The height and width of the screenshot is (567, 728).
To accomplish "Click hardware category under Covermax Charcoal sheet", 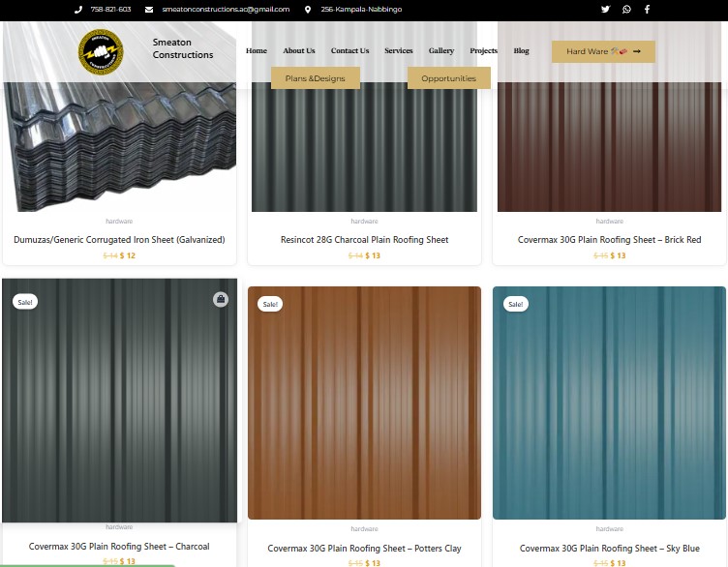I will pyautogui.click(x=119, y=526).
